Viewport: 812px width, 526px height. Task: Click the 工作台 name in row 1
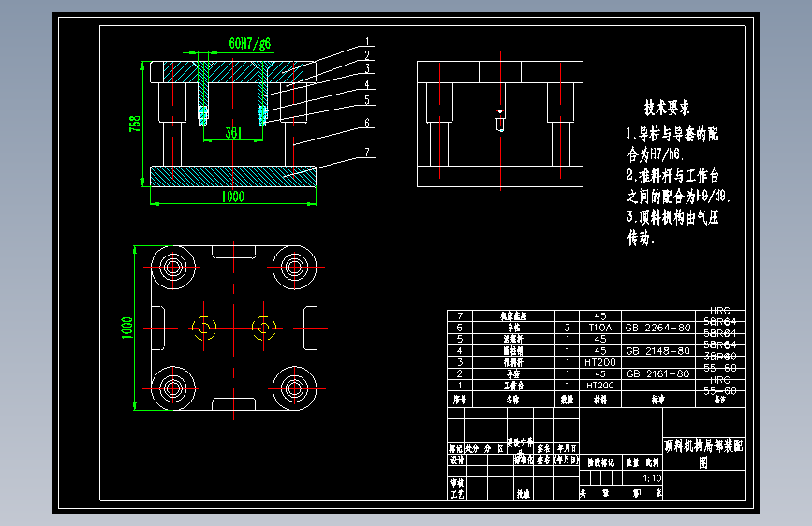click(513, 386)
